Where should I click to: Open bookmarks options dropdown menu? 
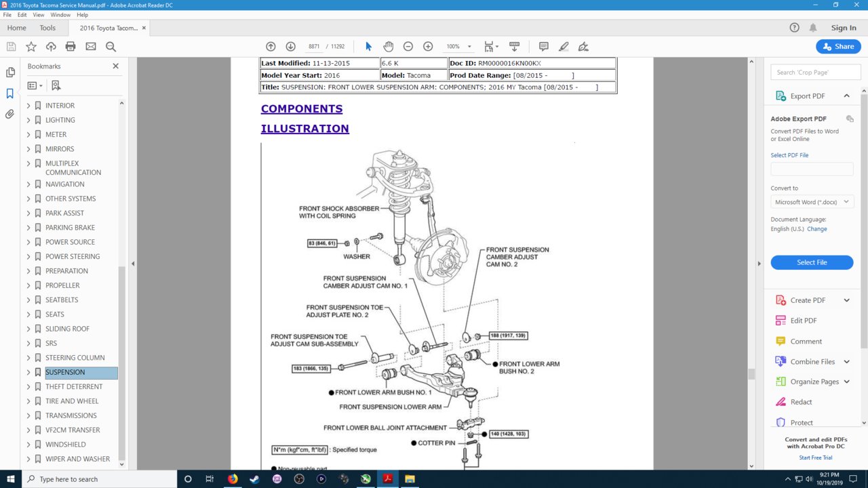coord(35,85)
